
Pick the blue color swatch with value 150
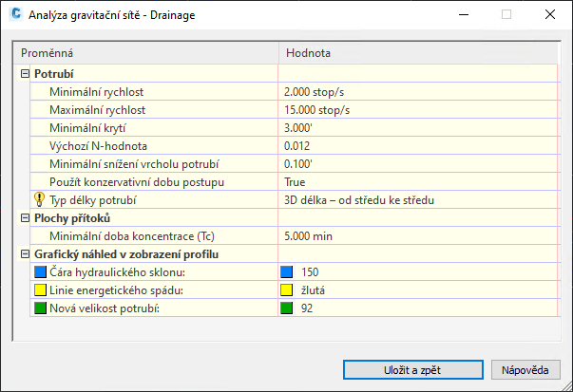(287, 271)
